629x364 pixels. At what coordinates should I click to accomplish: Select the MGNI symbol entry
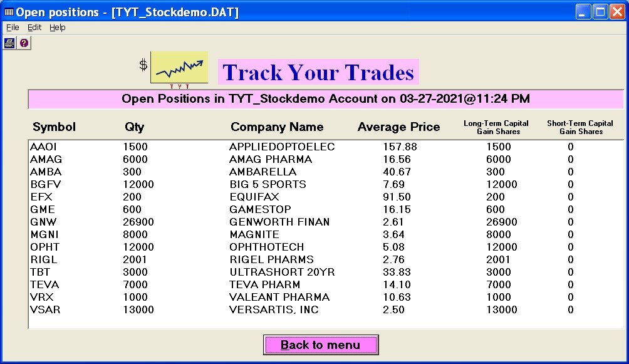(44, 234)
